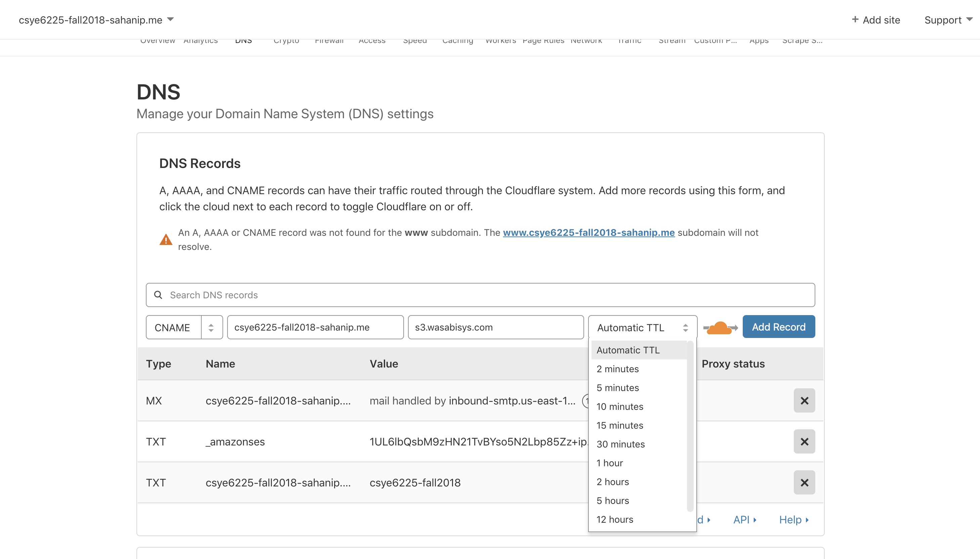980x559 pixels.
Task: Choose 2 minutes TTL option
Action: pyautogui.click(x=639, y=369)
